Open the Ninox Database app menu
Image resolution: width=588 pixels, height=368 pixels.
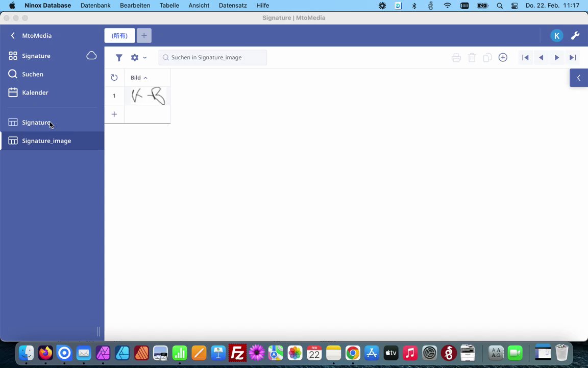pyautogui.click(x=47, y=6)
